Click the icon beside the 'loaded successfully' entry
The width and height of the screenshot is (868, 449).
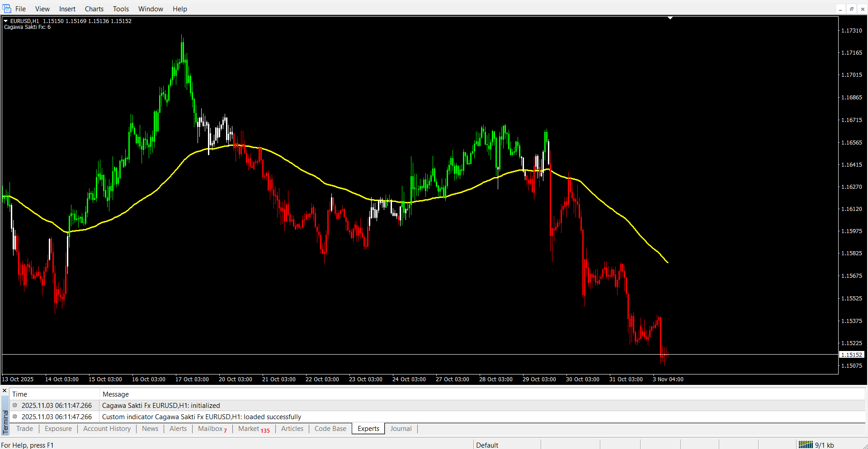[x=15, y=417]
